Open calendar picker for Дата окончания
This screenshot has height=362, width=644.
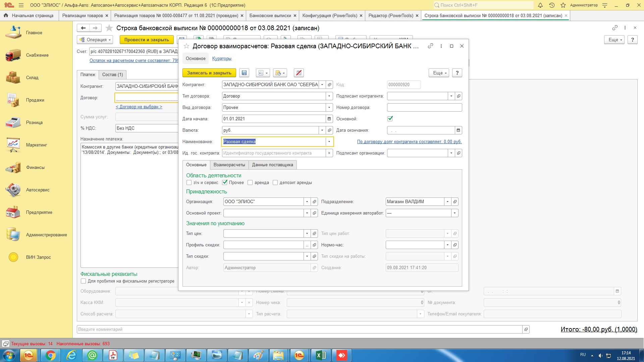tap(458, 130)
